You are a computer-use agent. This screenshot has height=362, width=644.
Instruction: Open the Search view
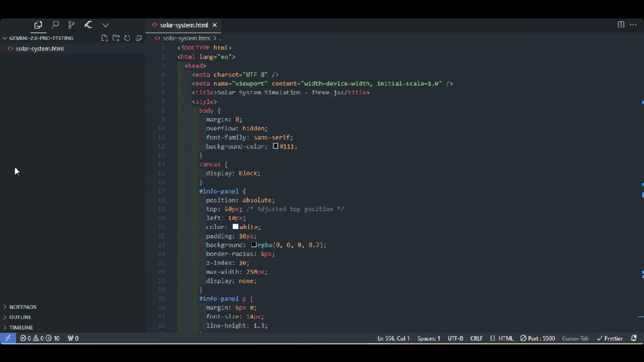coord(55,25)
